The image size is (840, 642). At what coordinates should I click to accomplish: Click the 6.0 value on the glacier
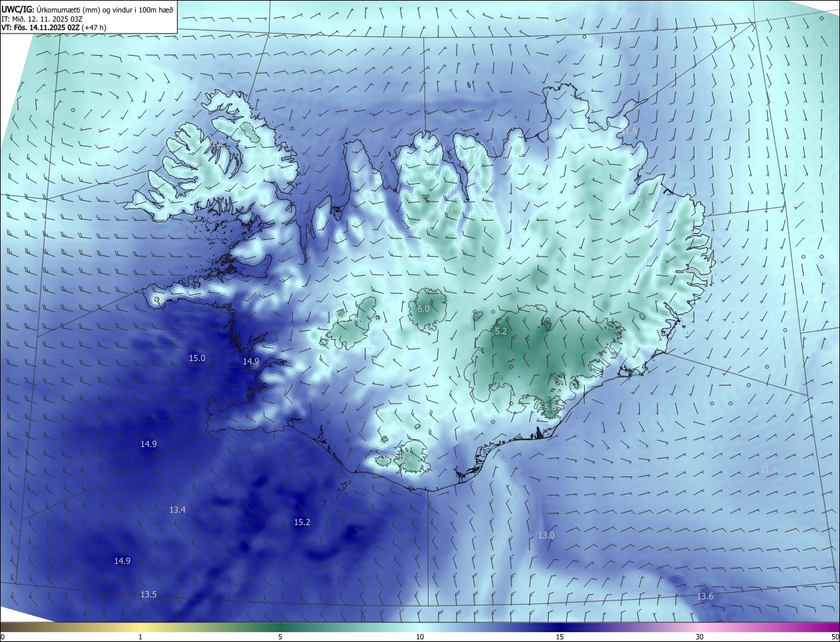[x=423, y=309]
